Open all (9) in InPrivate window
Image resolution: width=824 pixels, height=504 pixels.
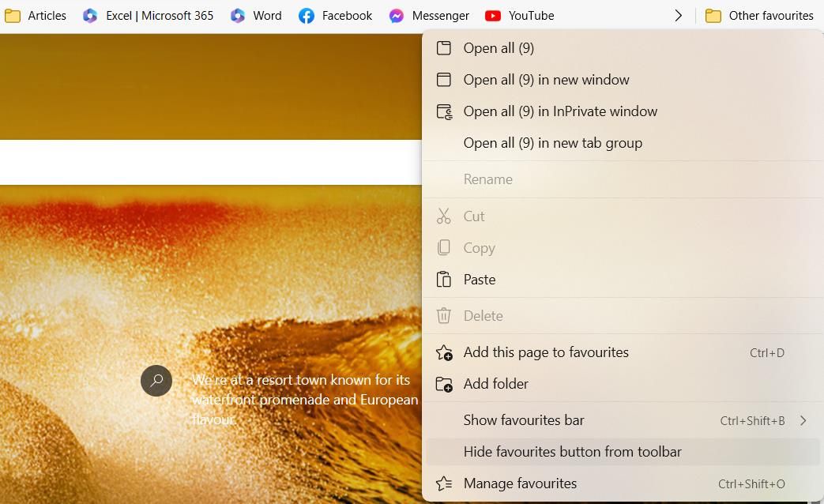pyautogui.click(x=560, y=111)
